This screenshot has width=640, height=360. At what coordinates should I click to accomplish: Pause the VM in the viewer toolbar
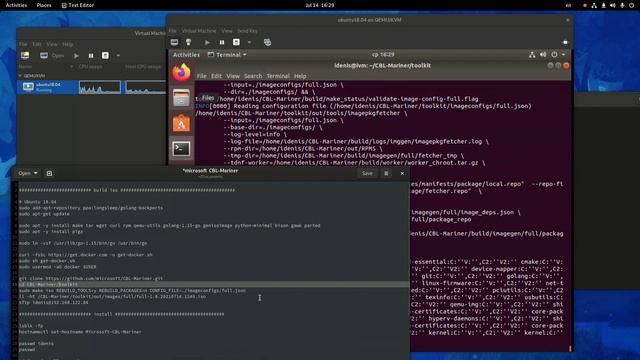pos(222,42)
